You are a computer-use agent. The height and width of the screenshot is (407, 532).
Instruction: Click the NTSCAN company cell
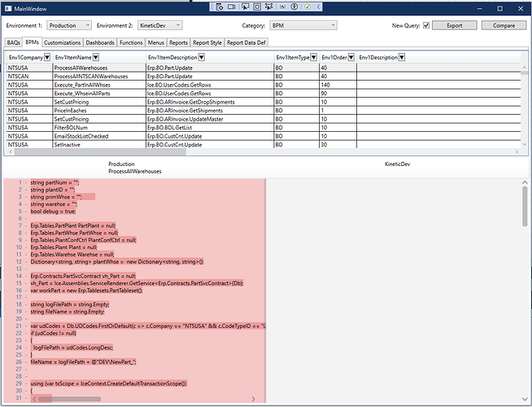[29, 77]
